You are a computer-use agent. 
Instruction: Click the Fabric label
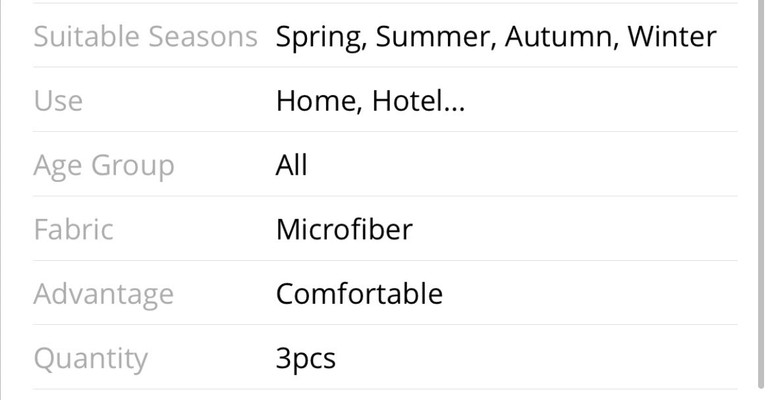(x=73, y=229)
